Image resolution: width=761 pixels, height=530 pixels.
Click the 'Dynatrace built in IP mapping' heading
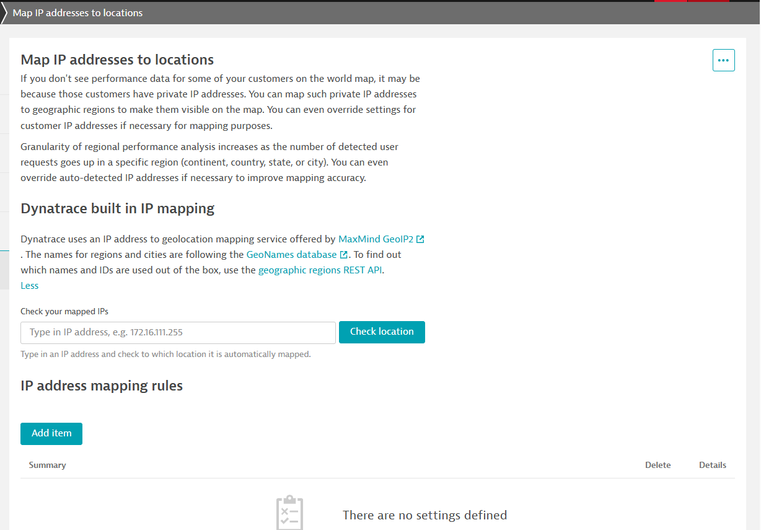117,209
